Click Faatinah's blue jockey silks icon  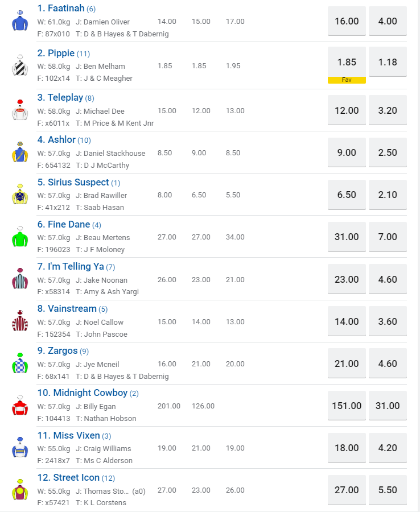click(20, 22)
